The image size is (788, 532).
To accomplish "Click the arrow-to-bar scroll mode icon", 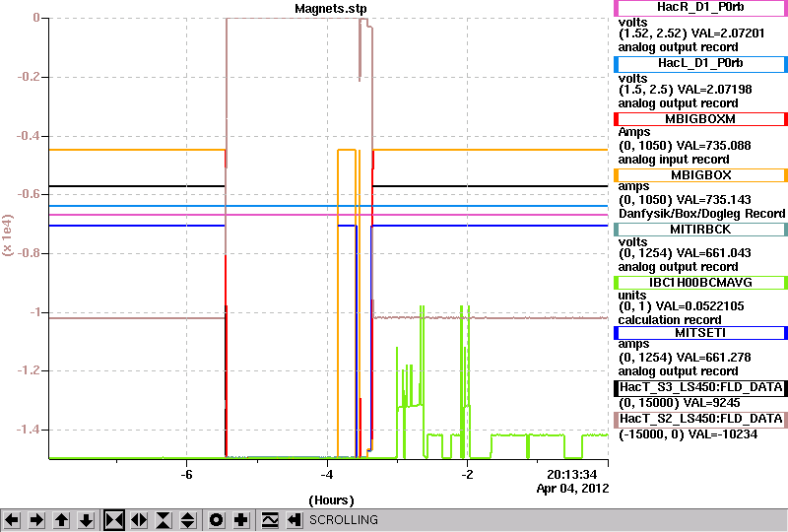I will click(294, 520).
